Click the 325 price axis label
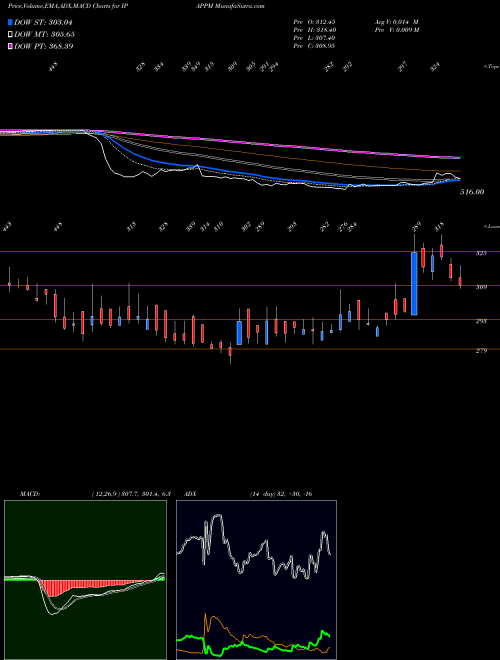 tap(481, 253)
